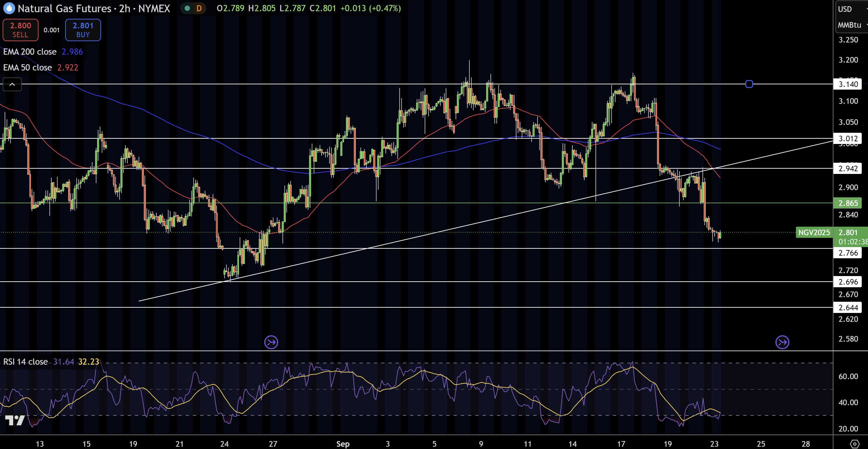Click the contract roll icon near 25
Viewport: 868px width, 449px height.
pyautogui.click(x=782, y=342)
